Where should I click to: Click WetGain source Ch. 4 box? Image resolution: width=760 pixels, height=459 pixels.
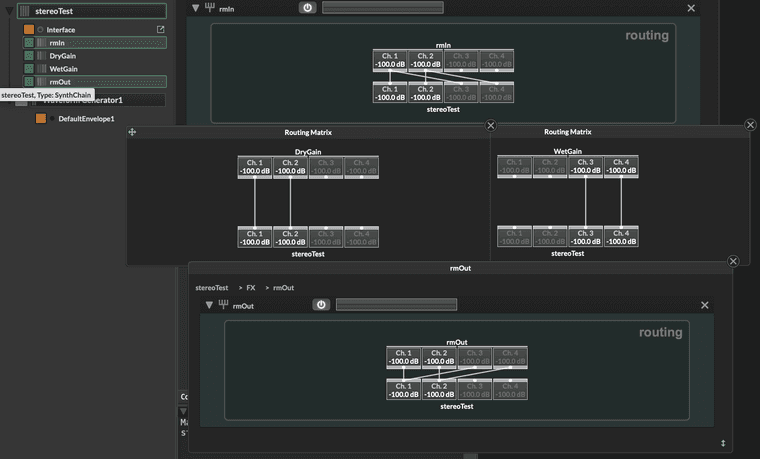pyautogui.click(x=621, y=166)
